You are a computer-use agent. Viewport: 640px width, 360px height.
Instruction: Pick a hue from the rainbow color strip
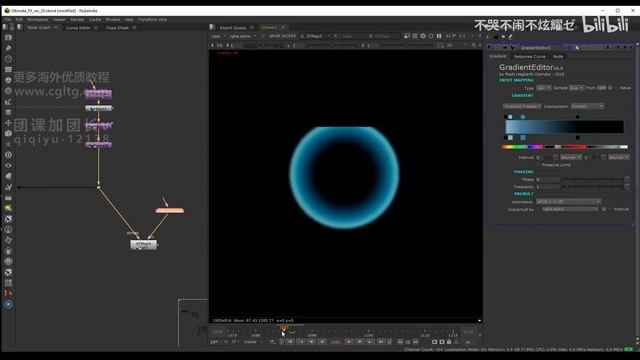click(x=522, y=147)
